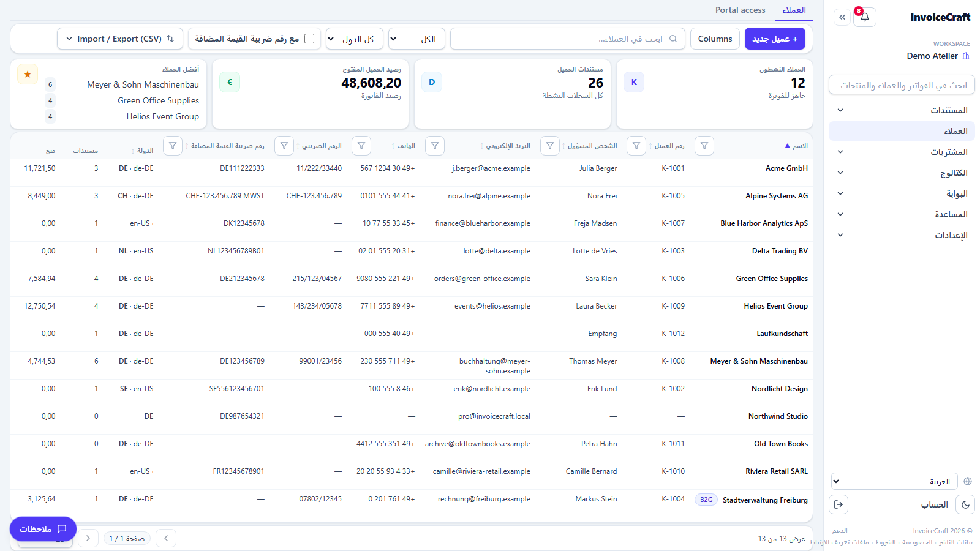Click the Demo Atelier workspace building icon

pos(966,56)
